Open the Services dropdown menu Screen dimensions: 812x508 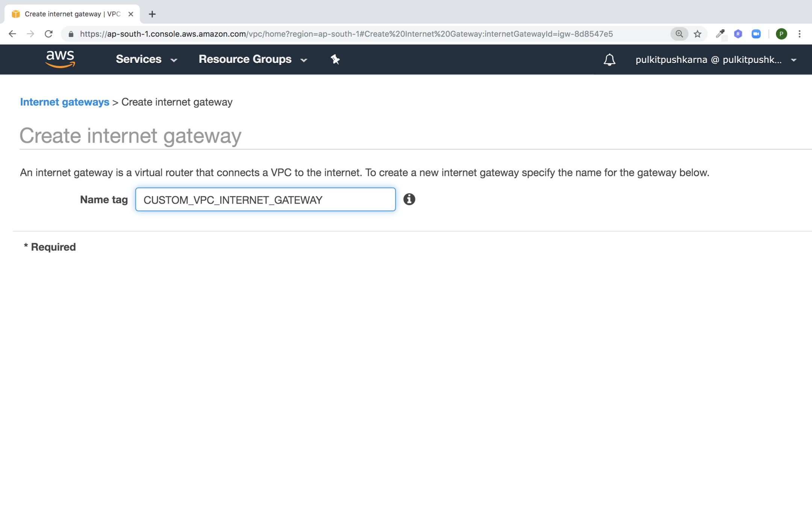coord(146,59)
